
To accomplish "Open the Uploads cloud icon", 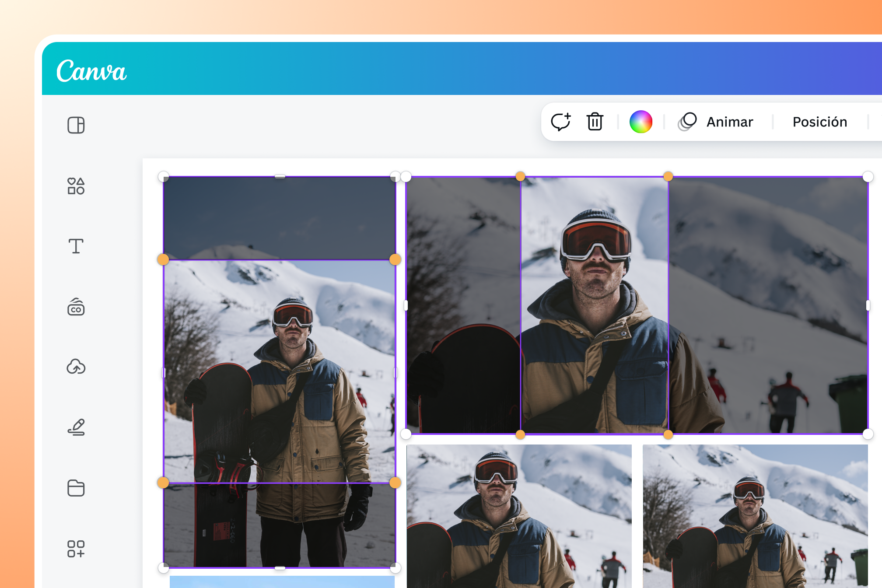I will click(x=76, y=367).
